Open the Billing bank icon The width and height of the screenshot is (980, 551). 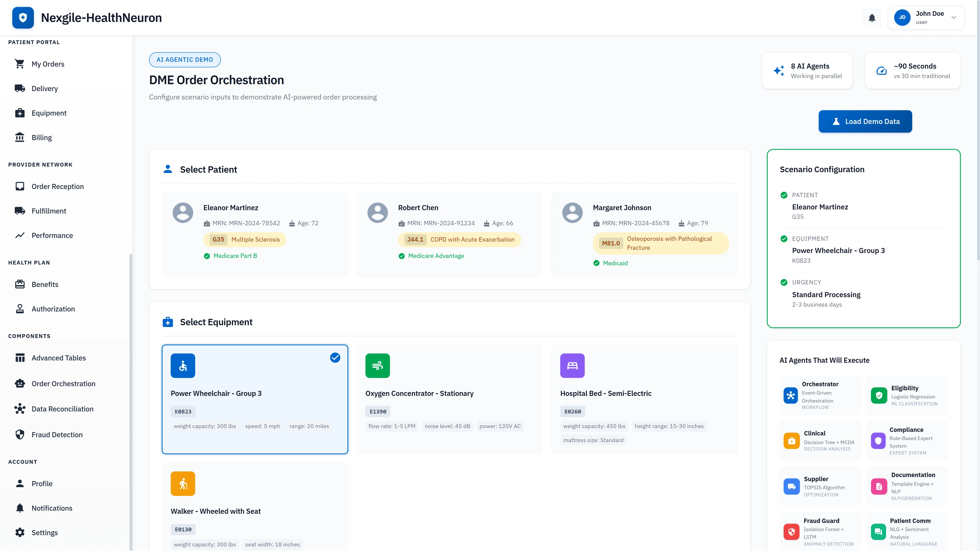(x=20, y=137)
